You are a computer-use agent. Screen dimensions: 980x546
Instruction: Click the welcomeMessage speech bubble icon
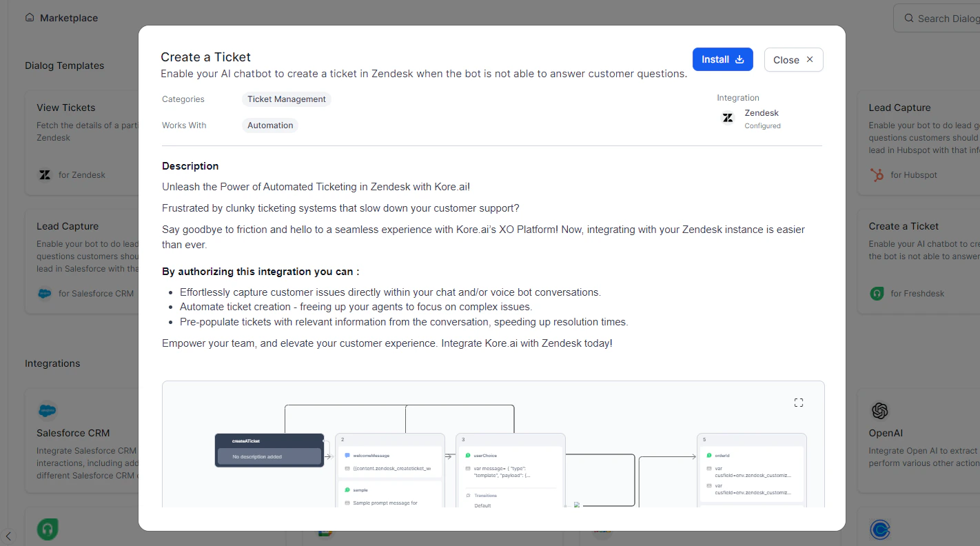(346, 455)
